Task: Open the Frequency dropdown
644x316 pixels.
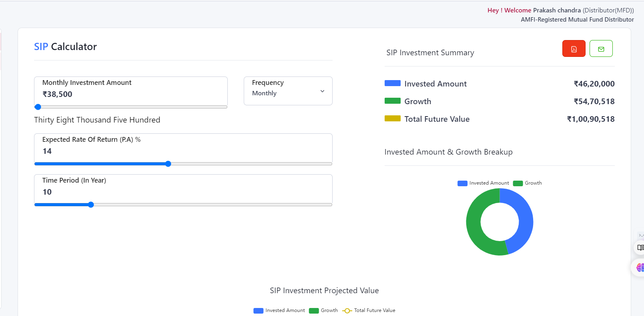Action: (x=288, y=91)
